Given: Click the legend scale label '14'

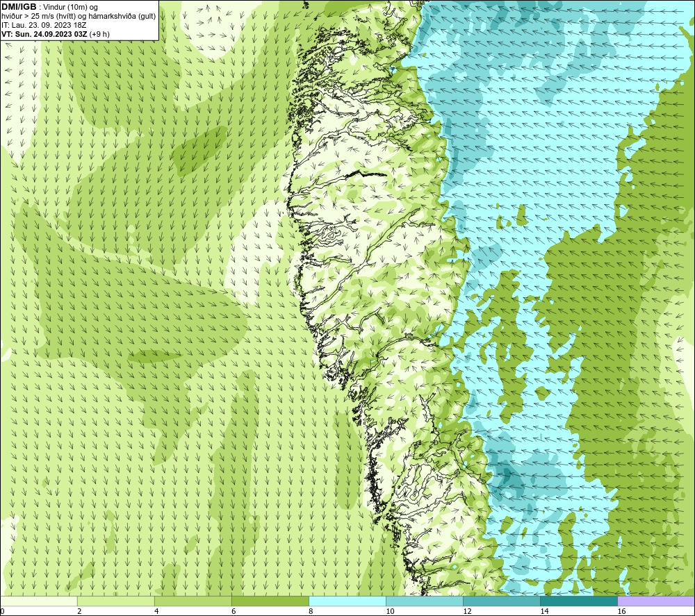Looking at the screenshot, I should (x=544, y=612).
